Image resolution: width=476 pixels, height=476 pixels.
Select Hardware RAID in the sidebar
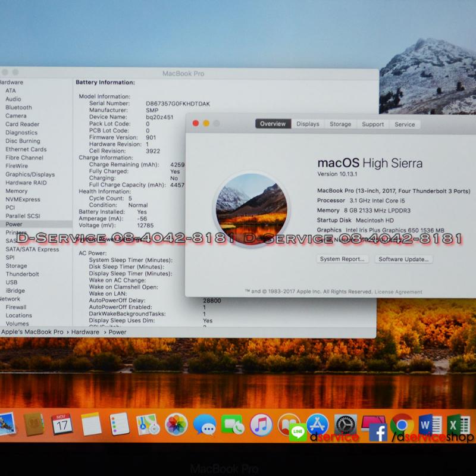(26, 183)
